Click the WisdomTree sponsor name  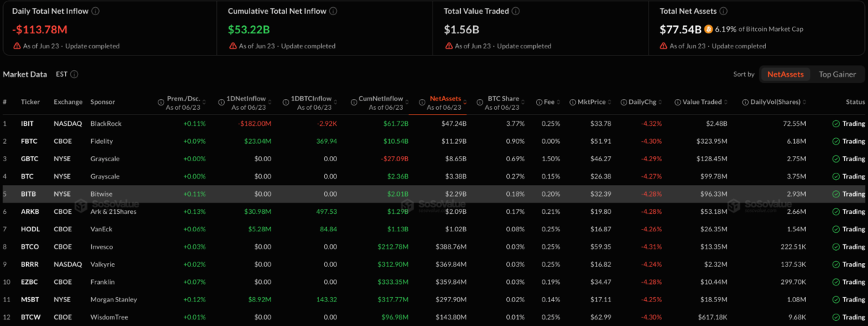pyautogui.click(x=109, y=317)
